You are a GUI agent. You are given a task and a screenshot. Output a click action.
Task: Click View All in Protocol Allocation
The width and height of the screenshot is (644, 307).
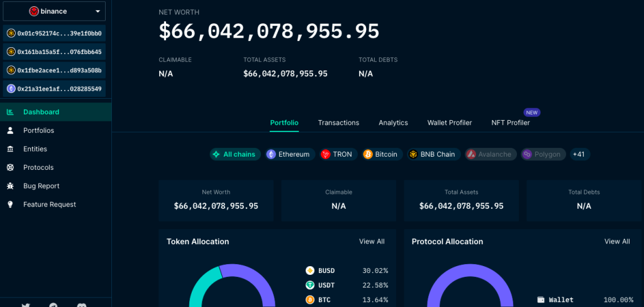(616, 242)
